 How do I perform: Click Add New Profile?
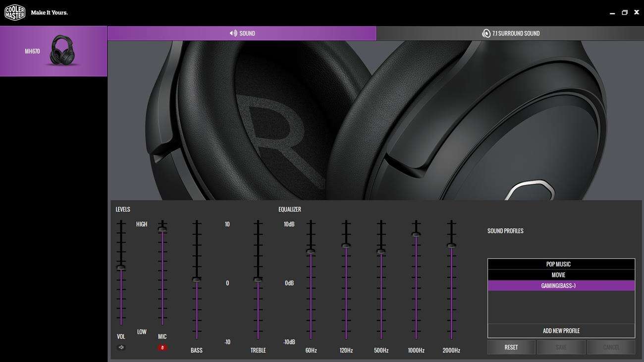561,331
